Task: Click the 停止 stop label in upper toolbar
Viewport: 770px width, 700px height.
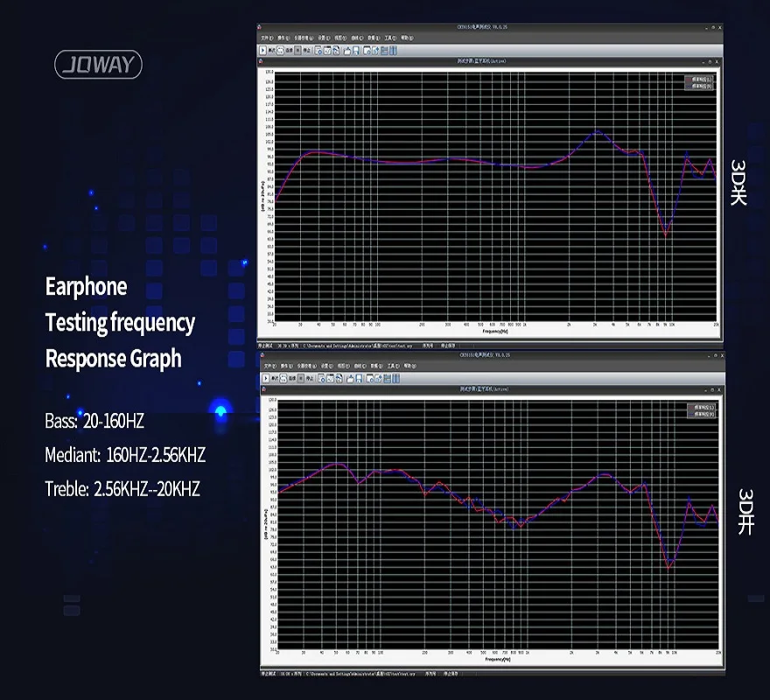Action: [306, 51]
